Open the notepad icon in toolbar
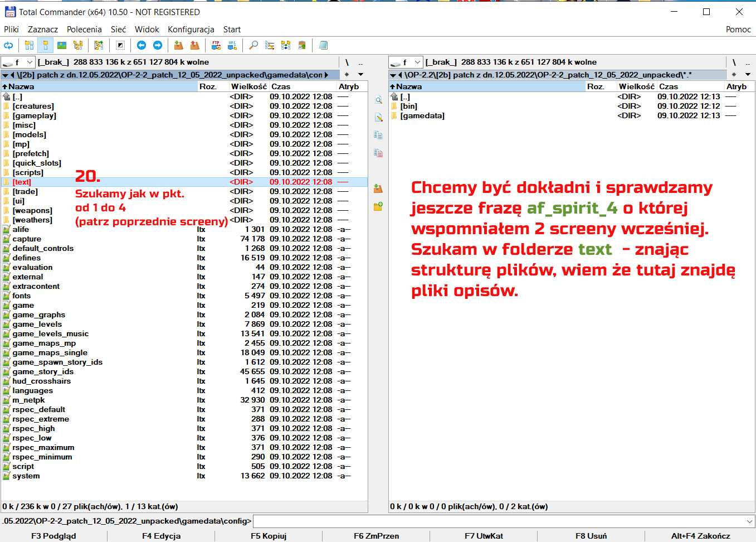The height and width of the screenshot is (542, 756). [x=323, y=45]
